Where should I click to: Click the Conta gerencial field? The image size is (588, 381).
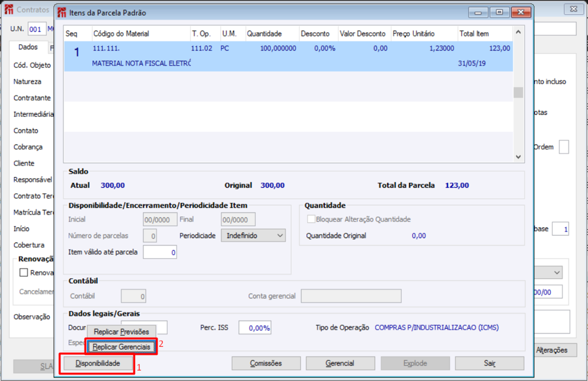(351, 296)
